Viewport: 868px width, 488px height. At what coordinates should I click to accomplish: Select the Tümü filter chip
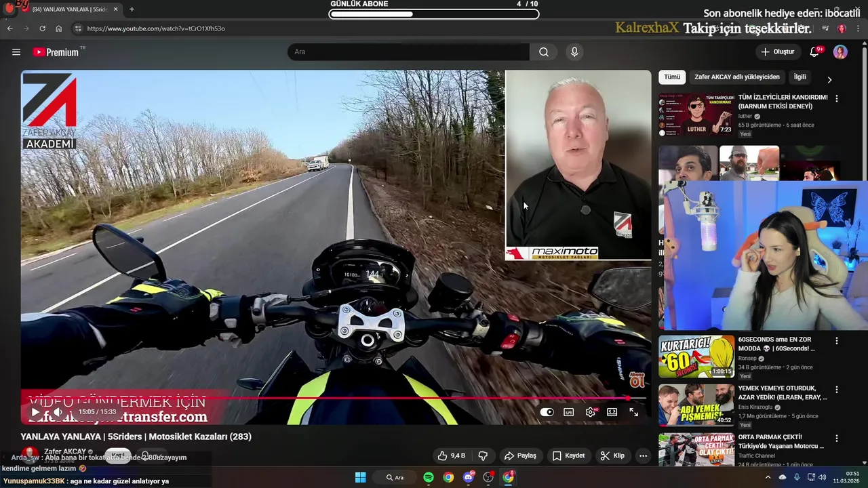[672, 77]
